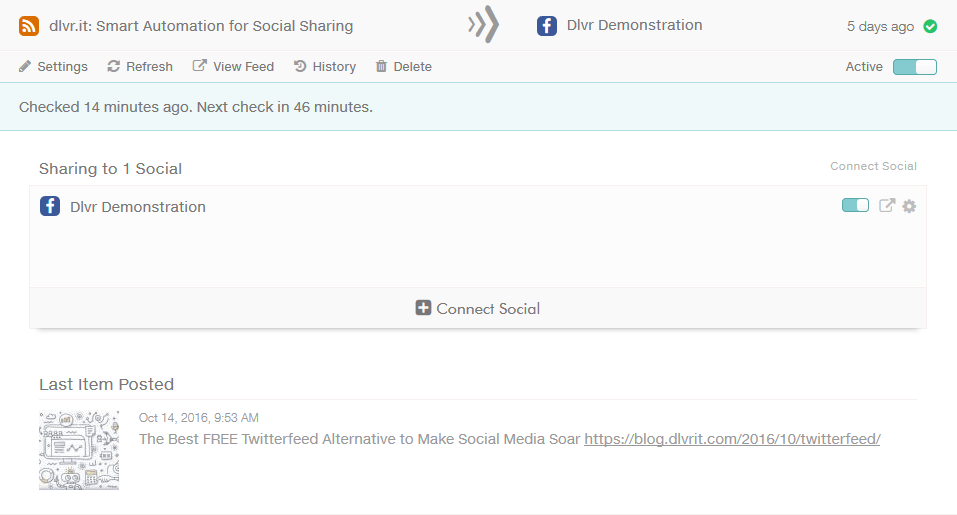Toggle the Active route switch
The image size is (957, 515).
click(x=914, y=67)
